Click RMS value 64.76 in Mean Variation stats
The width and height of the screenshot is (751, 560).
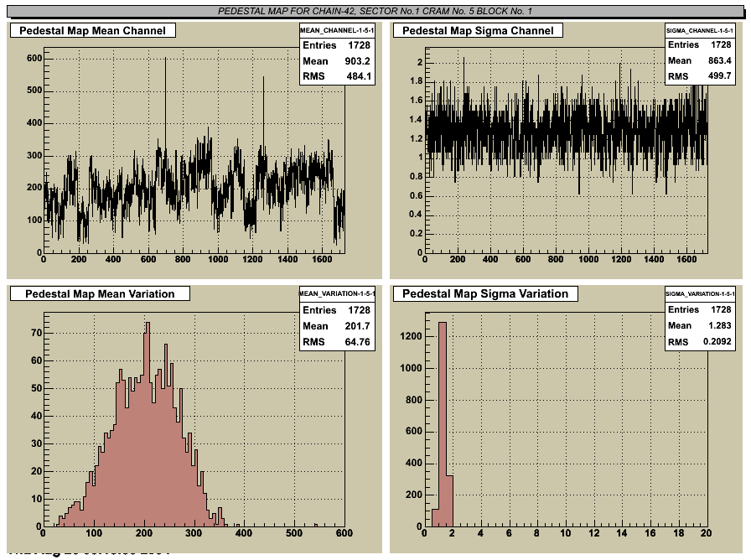359,341
